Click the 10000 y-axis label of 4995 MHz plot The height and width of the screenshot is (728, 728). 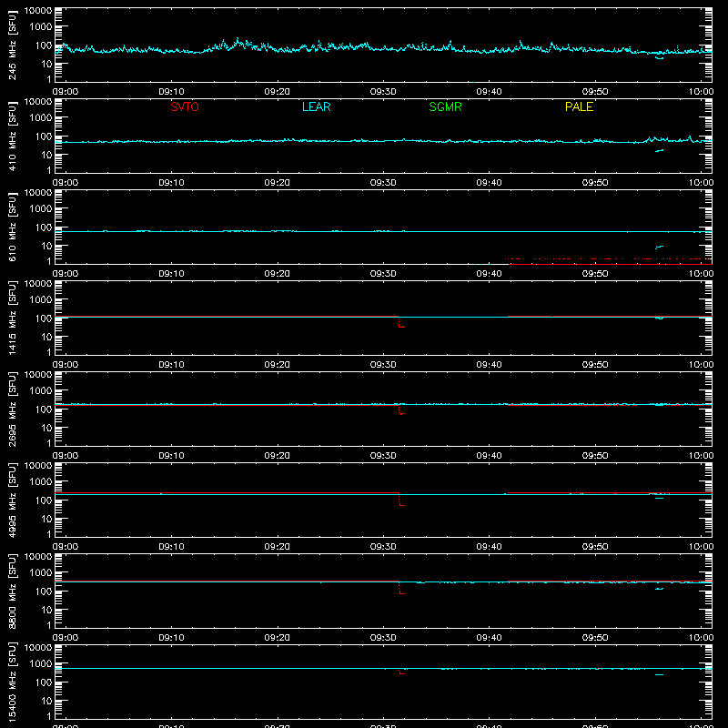click(38, 466)
